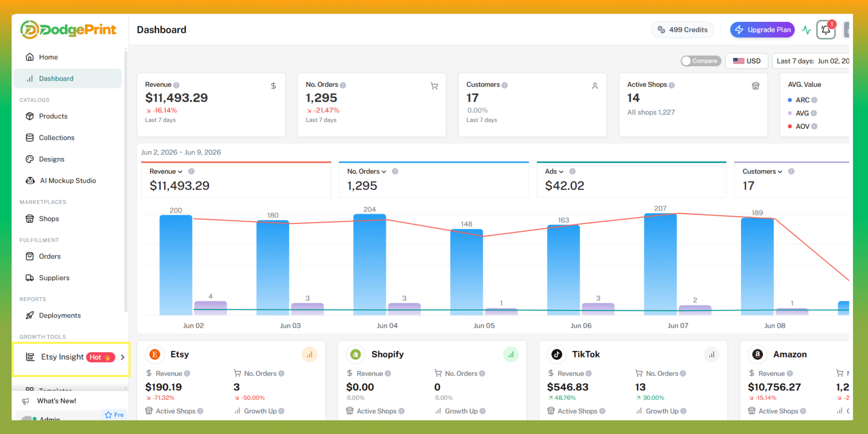The width and height of the screenshot is (868, 434).
Task: Open the USD currency selector
Action: click(747, 61)
